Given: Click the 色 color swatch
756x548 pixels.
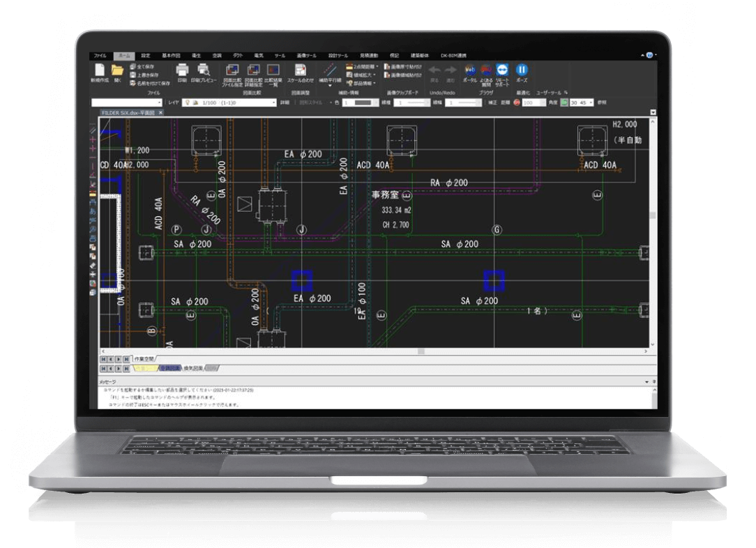Looking at the screenshot, I should click(x=363, y=102).
